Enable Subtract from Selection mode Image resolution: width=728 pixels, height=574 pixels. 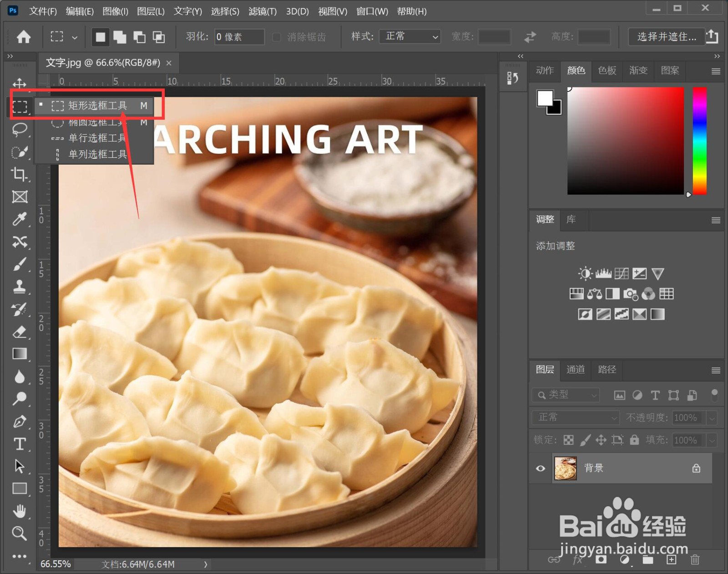pos(139,37)
